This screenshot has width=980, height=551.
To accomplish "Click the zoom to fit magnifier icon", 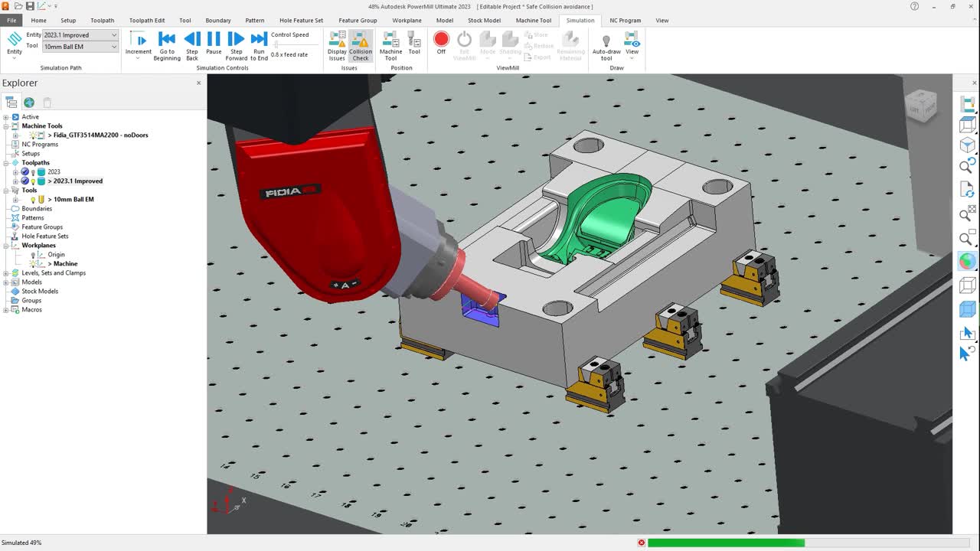I will coord(968,214).
